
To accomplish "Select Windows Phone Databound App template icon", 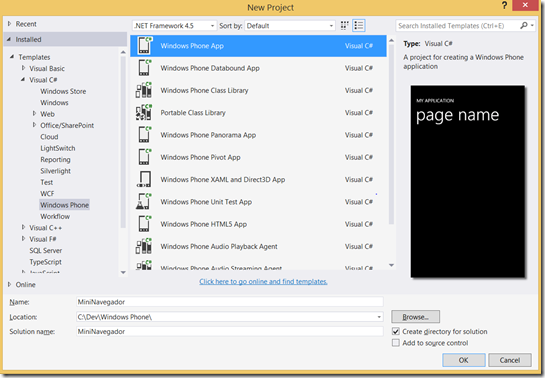I will click(x=144, y=68).
